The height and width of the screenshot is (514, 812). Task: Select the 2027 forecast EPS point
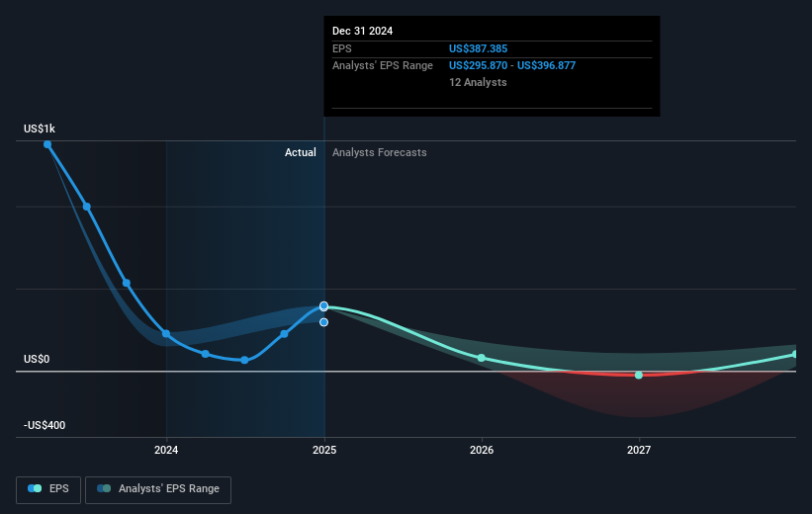[x=639, y=376]
